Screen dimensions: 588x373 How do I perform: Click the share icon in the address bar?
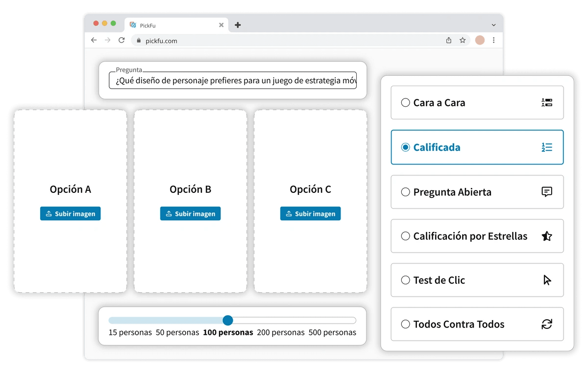click(448, 40)
